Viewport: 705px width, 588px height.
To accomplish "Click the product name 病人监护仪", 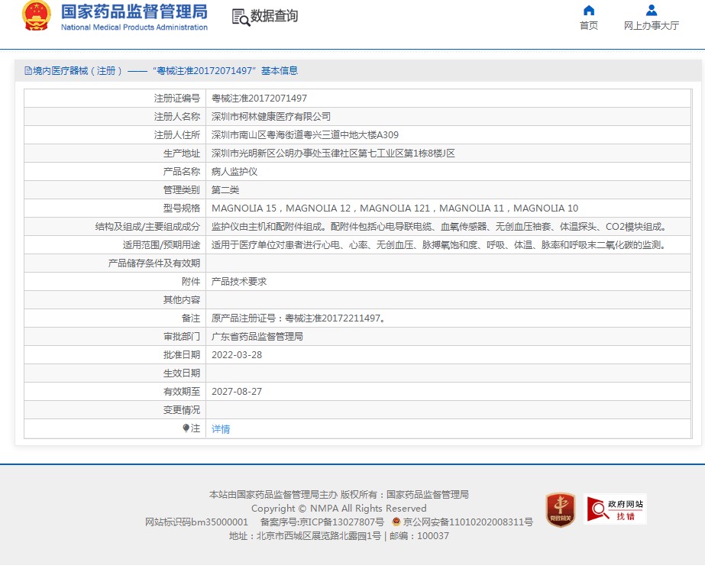I will [234, 171].
